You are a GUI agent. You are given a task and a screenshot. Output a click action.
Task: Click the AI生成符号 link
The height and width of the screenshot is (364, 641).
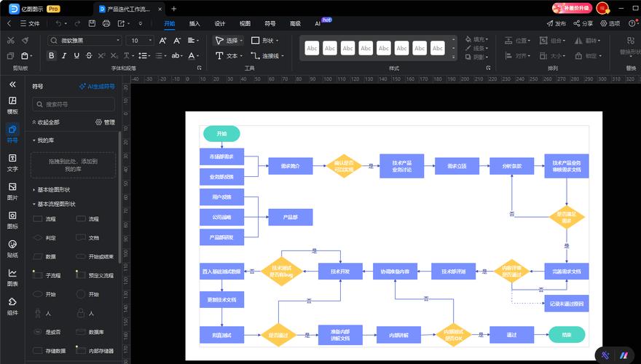pyautogui.click(x=97, y=86)
